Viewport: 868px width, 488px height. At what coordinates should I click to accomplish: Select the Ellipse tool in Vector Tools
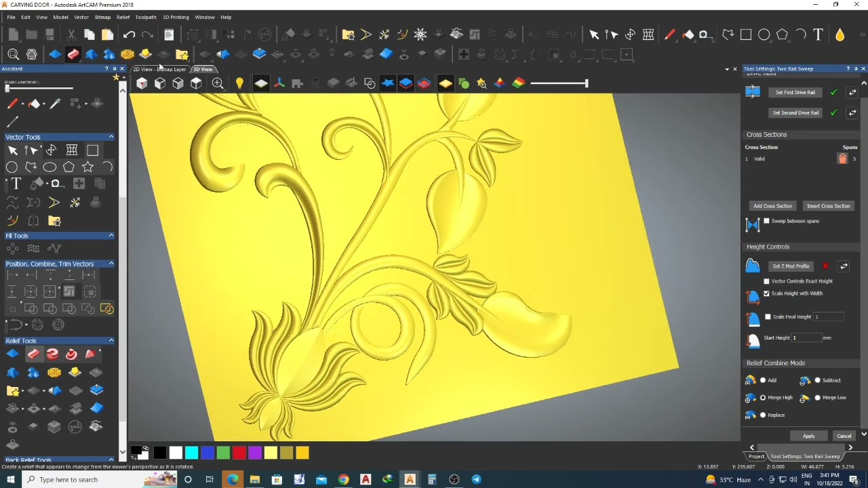point(50,167)
